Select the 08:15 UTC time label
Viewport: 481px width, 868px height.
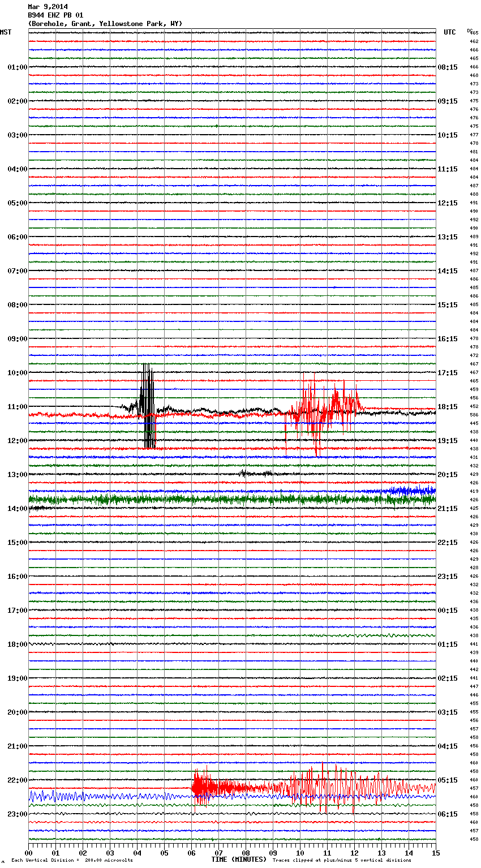click(448, 67)
